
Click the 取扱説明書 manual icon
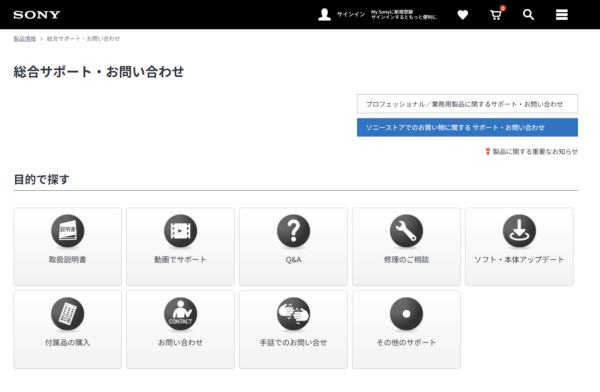[68, 231]
